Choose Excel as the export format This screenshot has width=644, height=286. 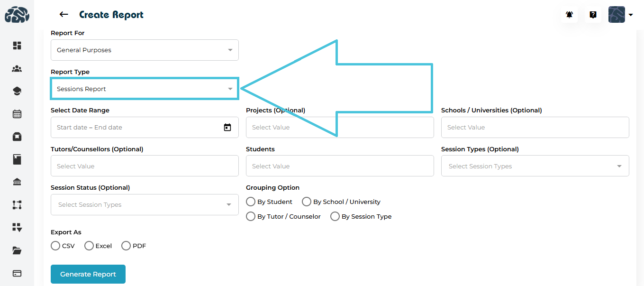(89, 246)
